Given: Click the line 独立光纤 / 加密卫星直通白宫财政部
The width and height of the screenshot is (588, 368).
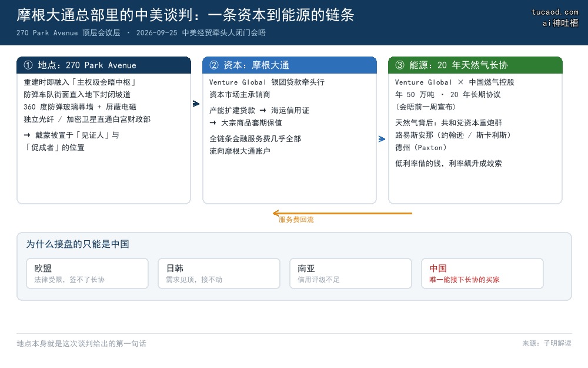Looking at the screenshot, I should (x=87, y=120).
